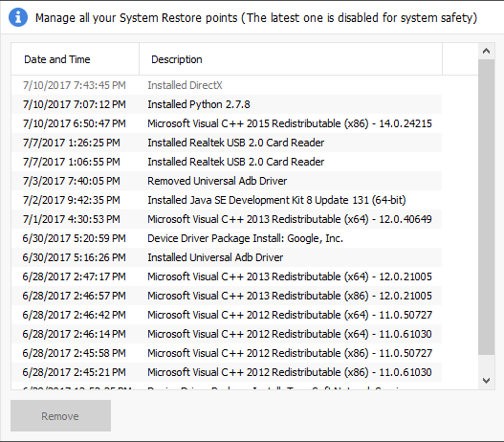Select Installed Universal Adb Driver row

click(x=227, y=257)
